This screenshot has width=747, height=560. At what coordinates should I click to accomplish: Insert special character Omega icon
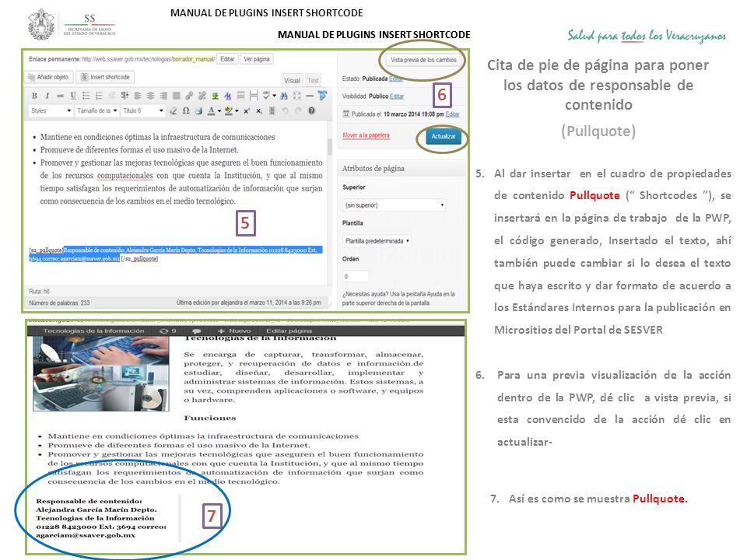[186, 110]
